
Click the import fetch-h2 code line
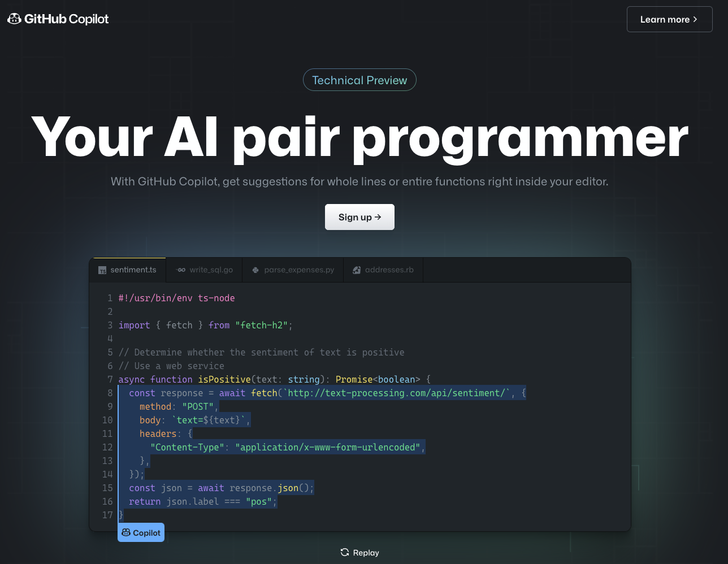pyautogui.click(x=205, y=325)
